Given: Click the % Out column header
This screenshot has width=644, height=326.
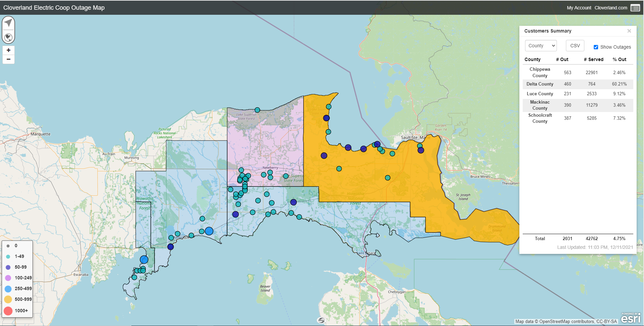Looking at the screenshot, I should (620, 59).
